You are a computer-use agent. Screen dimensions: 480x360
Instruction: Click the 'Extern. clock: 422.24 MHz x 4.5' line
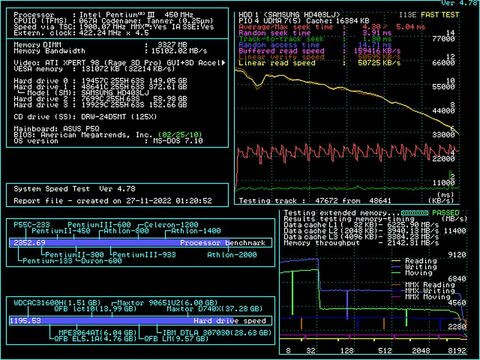(x=81, y=33)
